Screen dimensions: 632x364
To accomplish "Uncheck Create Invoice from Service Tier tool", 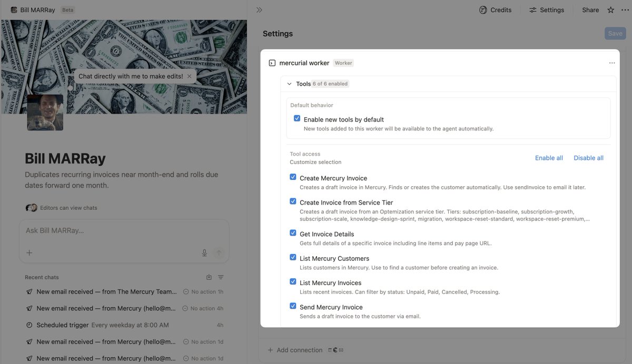I will pyautogui.click(x=293, y=201).
